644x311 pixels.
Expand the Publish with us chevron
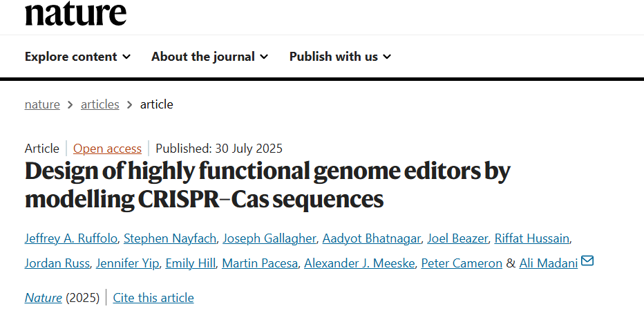coord(387,57)
